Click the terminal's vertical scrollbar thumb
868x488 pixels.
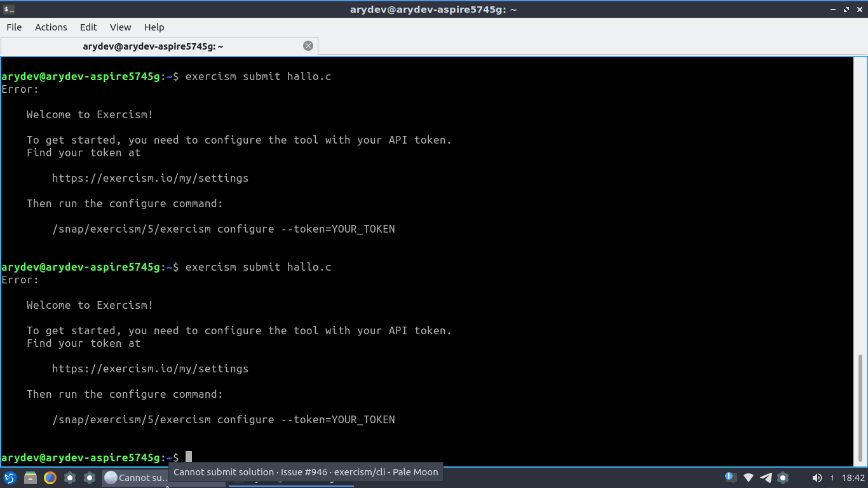tap(861, 407)
